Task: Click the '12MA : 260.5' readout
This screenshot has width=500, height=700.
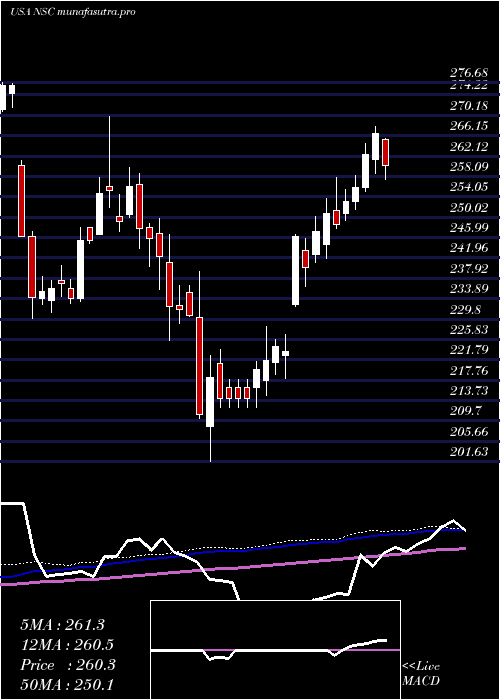Action: point(67,645)
